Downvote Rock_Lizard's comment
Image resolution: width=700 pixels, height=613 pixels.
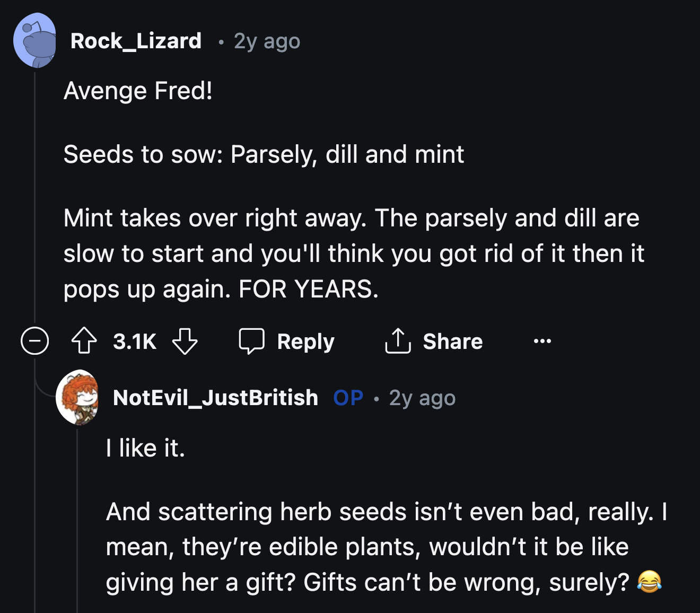185,341
